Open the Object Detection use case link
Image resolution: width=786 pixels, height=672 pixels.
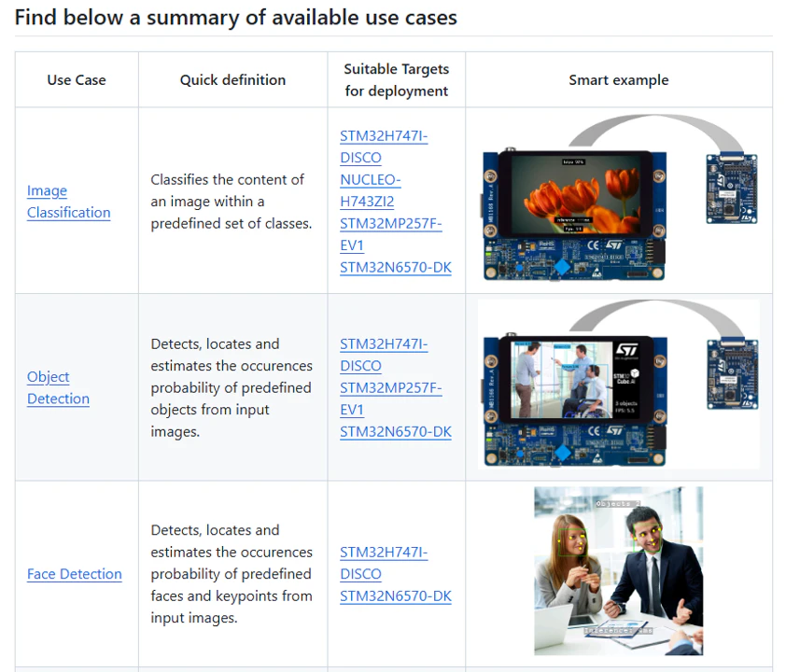coord(58,387)
